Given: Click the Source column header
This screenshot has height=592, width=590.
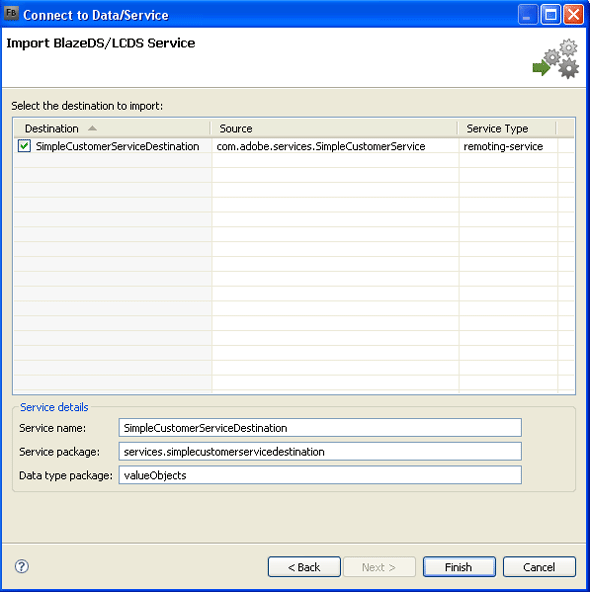Looking at the screenshot, I should click(x=334, y=128).
